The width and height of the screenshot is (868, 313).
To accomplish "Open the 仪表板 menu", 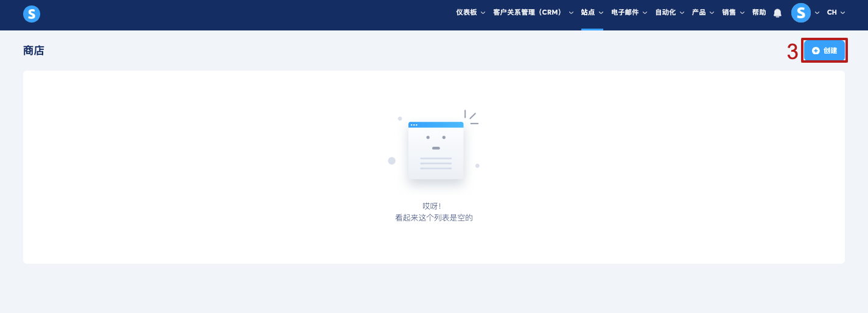I will (471, 12).
